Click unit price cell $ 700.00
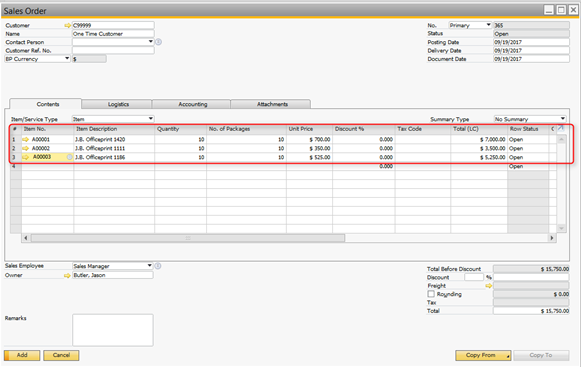The height and width of the screenshot is (367, 581). pyautogui.click(x=309, y=140)
